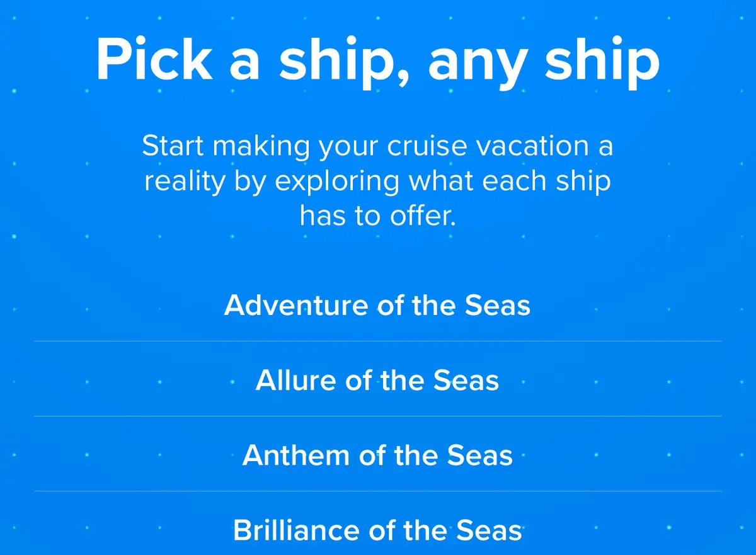This screenshot has height=555, width=756.
Task: Open the Adventure of the Seas ship page
Action: tap(377, 305)
